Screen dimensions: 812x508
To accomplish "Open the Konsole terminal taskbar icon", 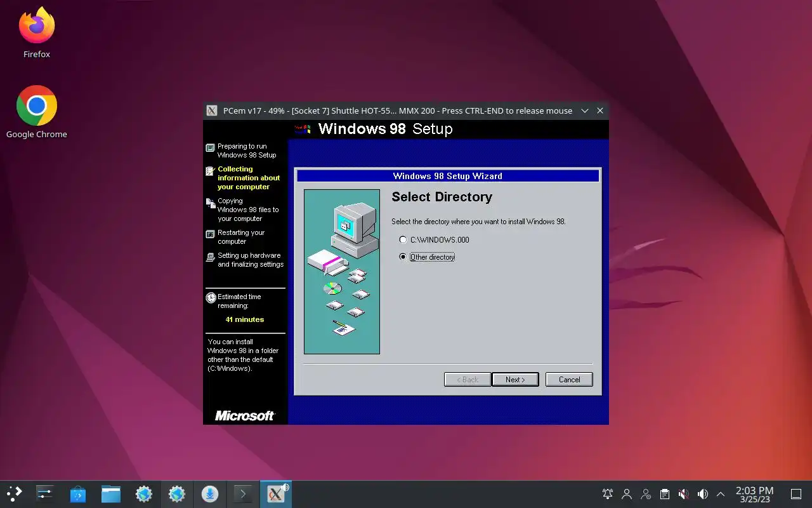I will [243, 494].
